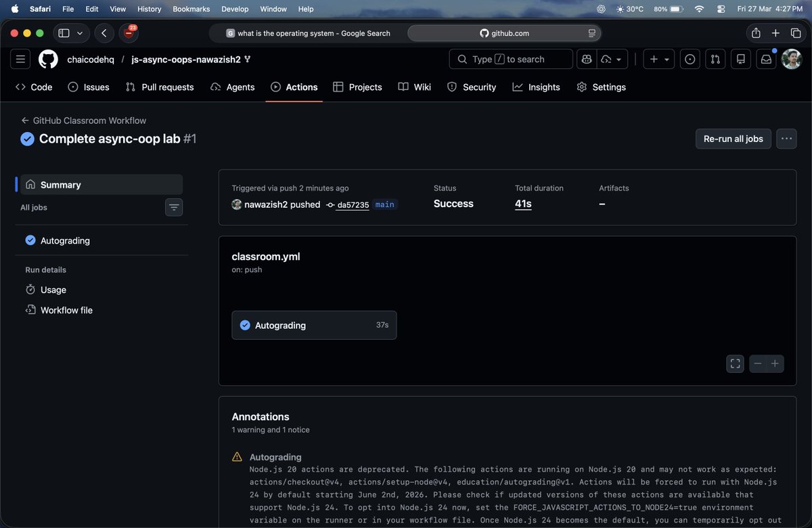Switch to the Projects tab
Screen dimensions: 812x528
(357, 87)
